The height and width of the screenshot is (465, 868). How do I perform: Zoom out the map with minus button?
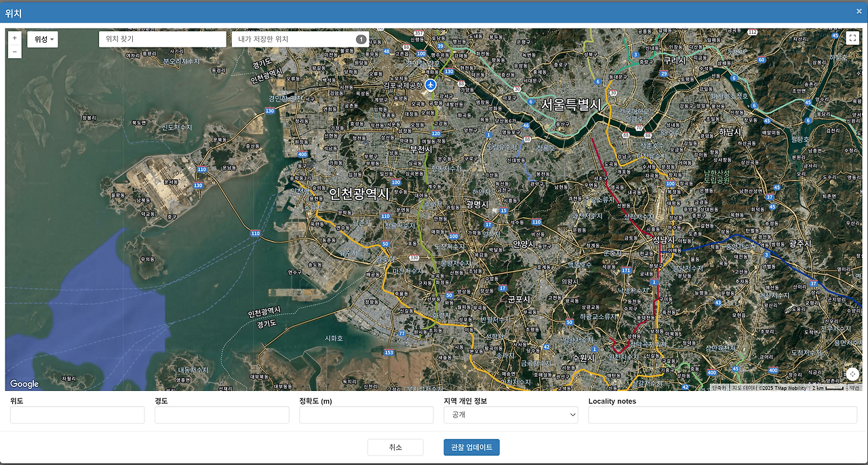pyautogui.click(x=15, y=52)
